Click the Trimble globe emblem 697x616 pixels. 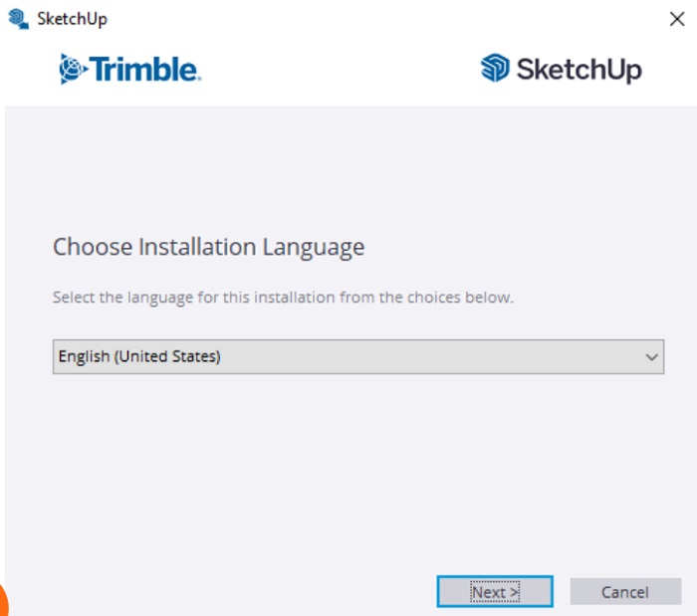[x=73, y=69]
